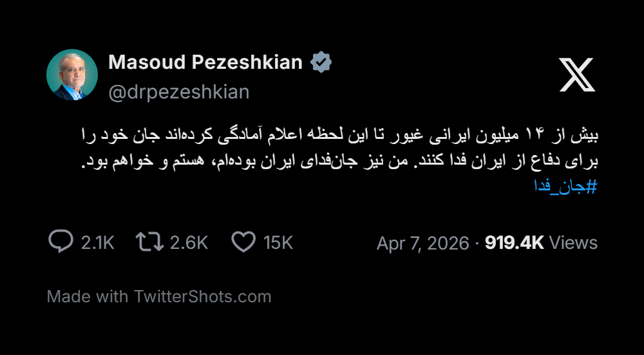The width and height of the screenshot is (644, 355).
Task: Click the reply speech bubble icon
Action: coord(61,242)
